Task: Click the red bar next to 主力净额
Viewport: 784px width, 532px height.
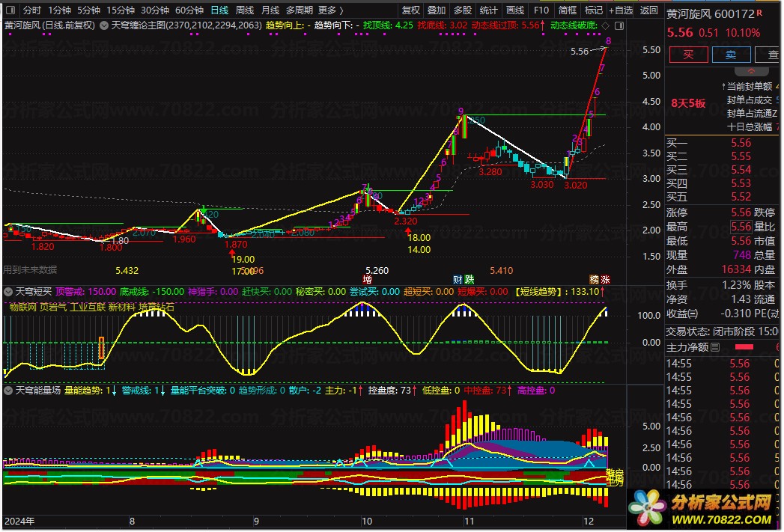Action: pyautogui.click(x=744, y=347)
